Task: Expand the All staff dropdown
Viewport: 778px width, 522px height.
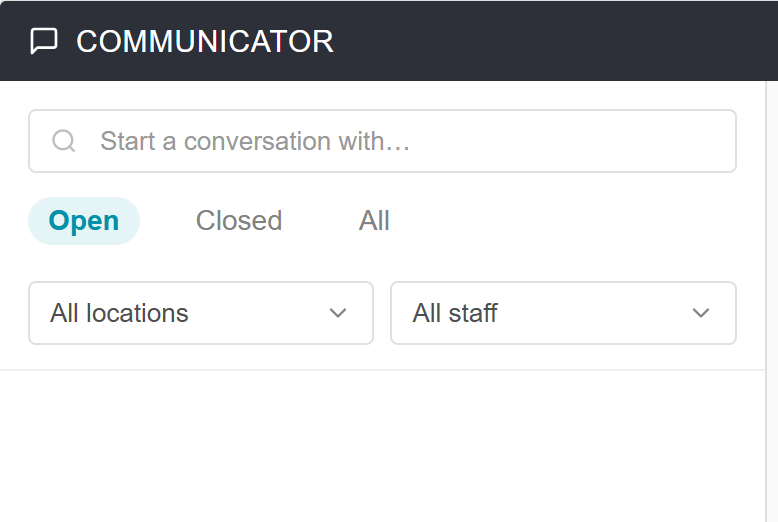Action: click(x=563, y=313)
